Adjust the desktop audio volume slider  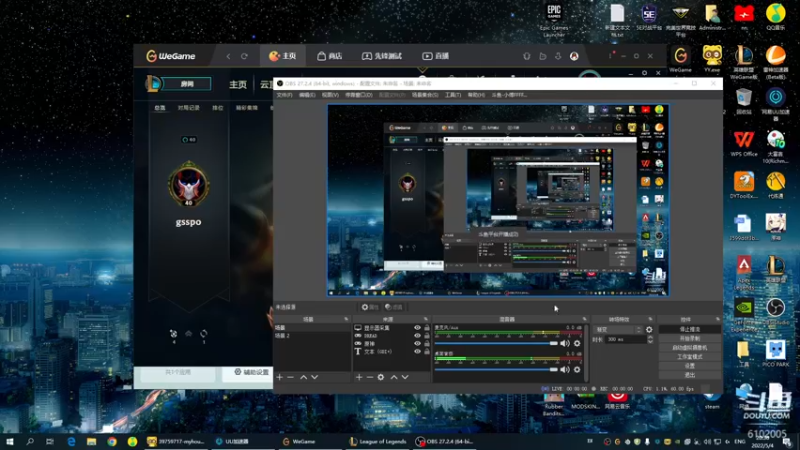click(496, 369)
